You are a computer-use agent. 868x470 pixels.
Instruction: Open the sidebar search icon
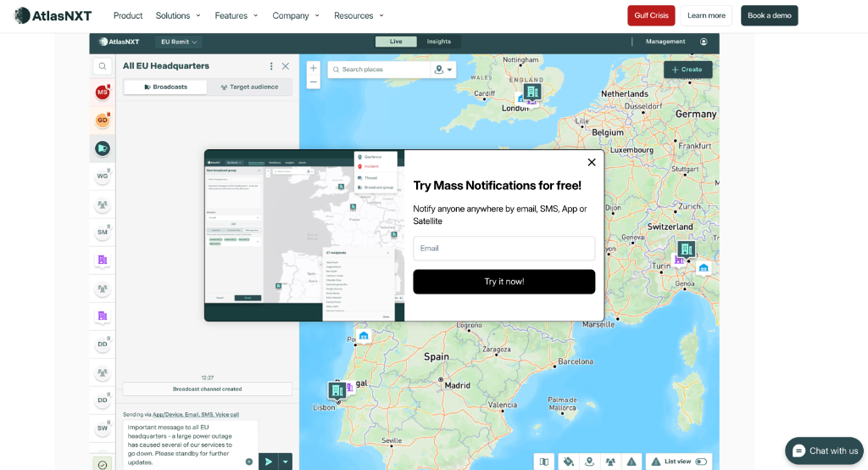[103, 66]
